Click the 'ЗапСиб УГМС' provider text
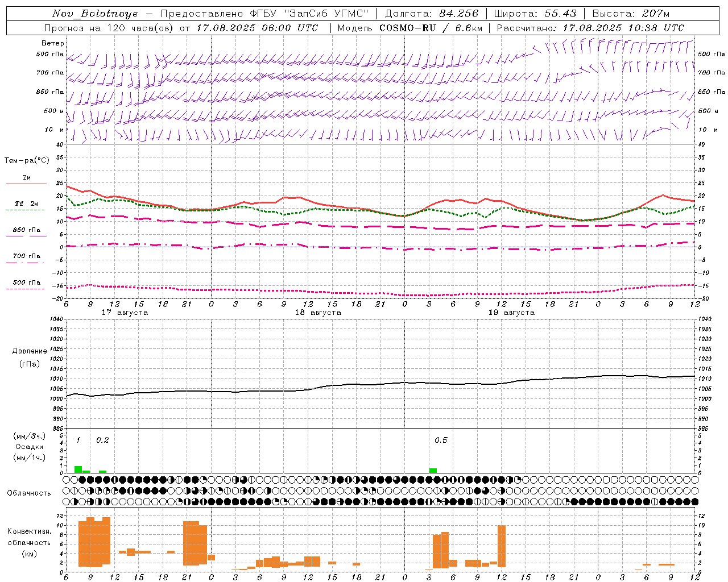This screenshot has width=728, height=582. click(x=326, y=14)
